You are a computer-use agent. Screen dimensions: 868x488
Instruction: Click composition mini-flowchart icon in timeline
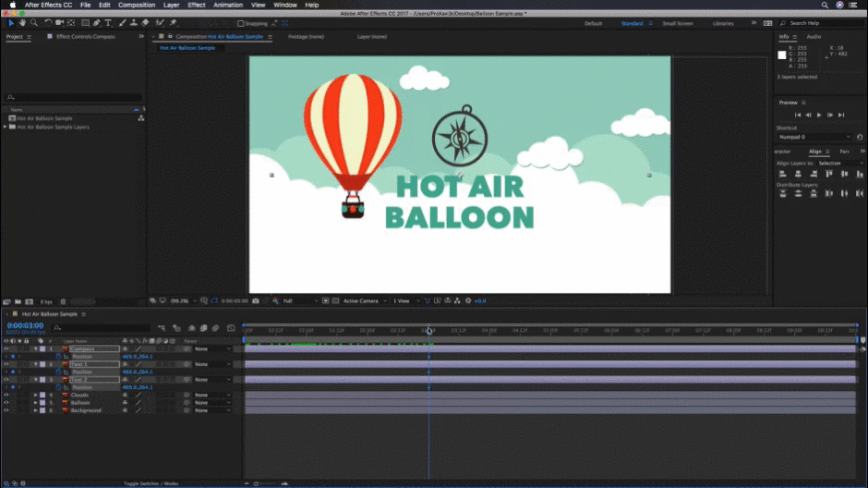(x=161, y=328)
